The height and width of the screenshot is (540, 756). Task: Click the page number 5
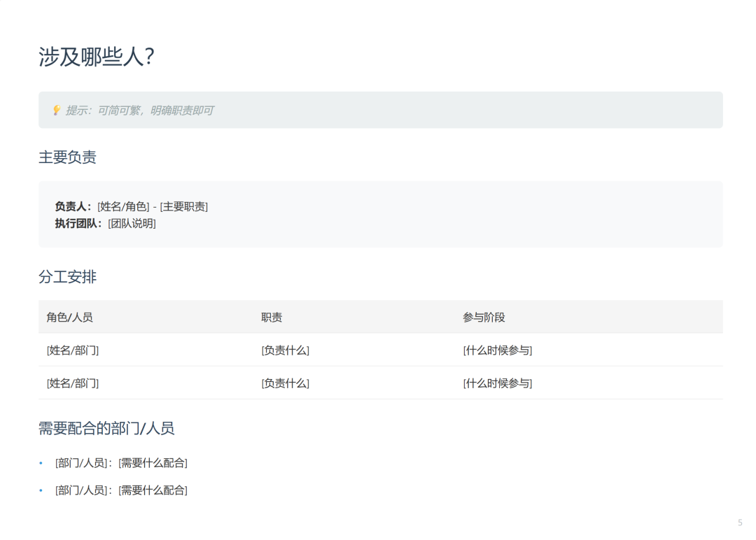(x=740, y=523)
